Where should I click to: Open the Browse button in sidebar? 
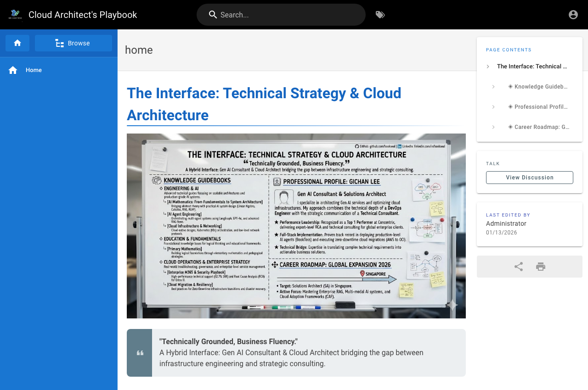[73, 43]
